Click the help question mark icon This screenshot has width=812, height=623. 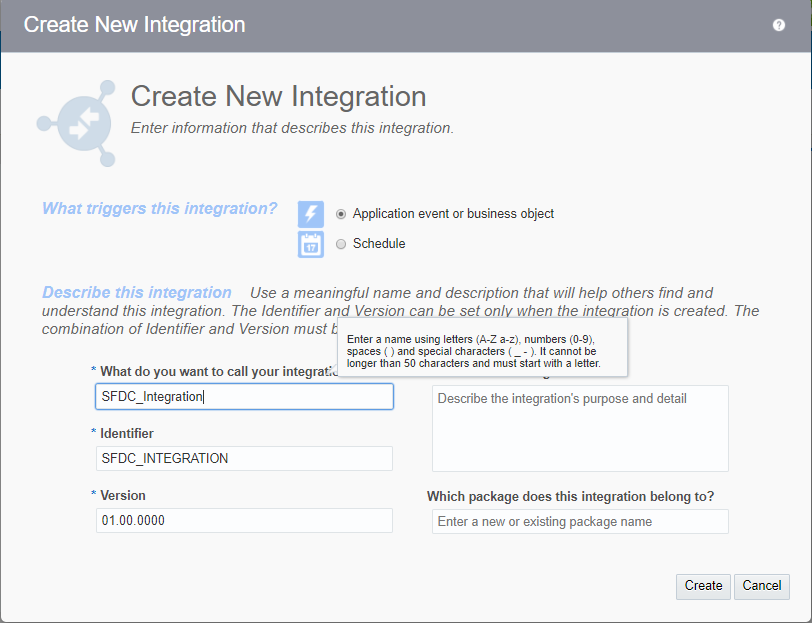click(779, 25)
